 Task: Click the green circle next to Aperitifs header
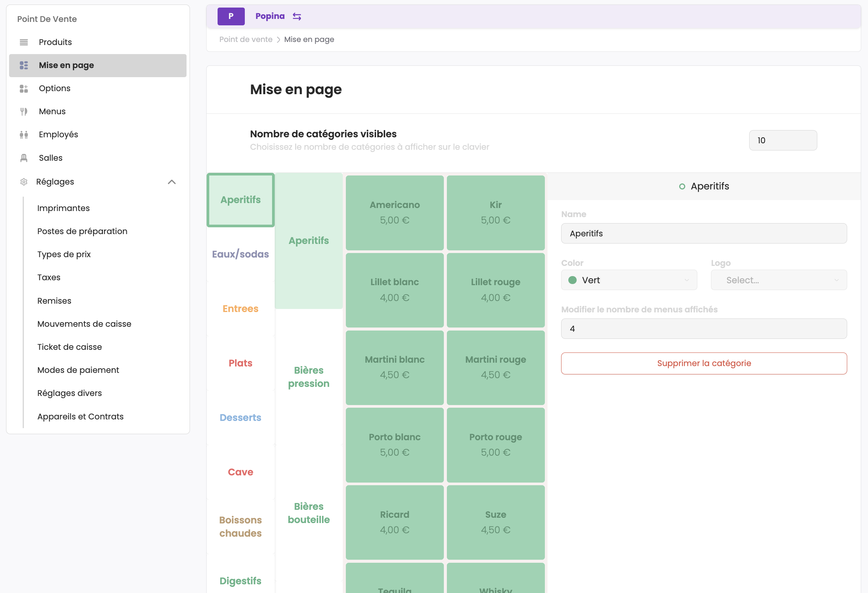[x=682, y=186]
